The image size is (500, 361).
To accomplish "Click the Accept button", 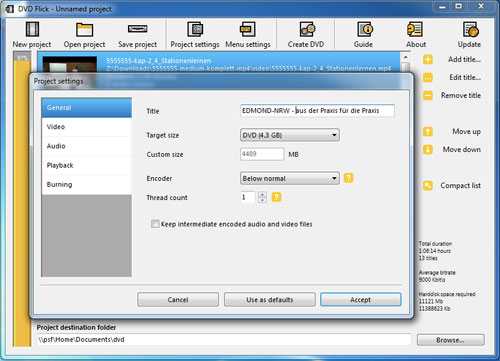I will [361, 300].
